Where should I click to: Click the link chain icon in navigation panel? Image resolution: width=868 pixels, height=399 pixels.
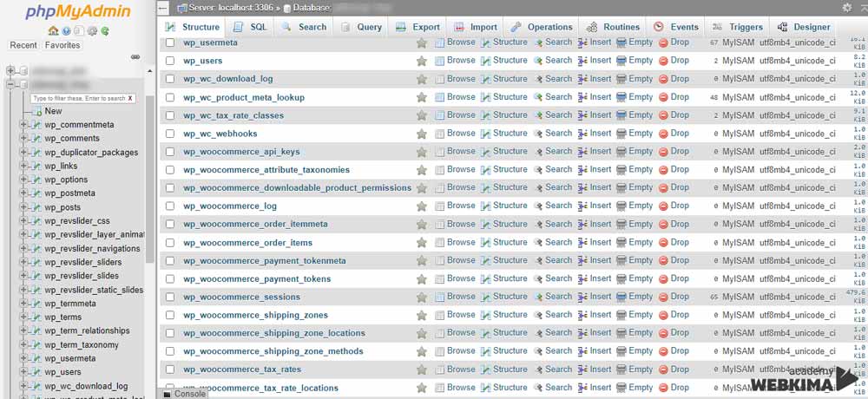135,57
